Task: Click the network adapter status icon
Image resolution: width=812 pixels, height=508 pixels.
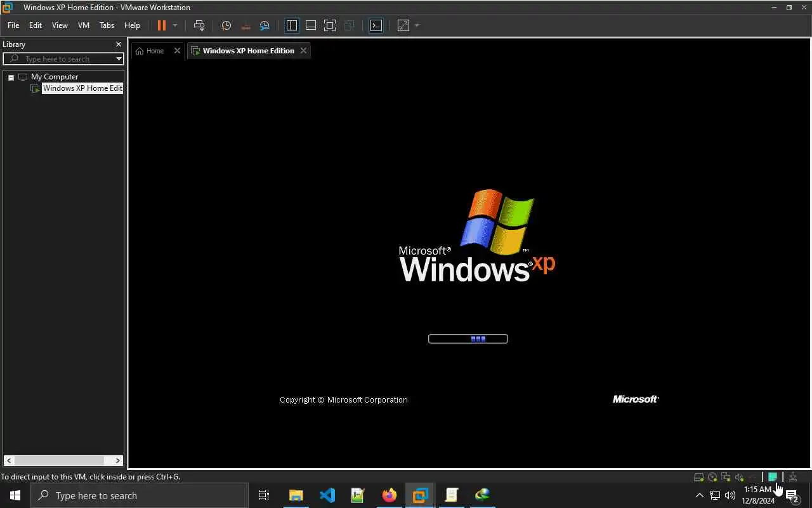Action: 726,477
